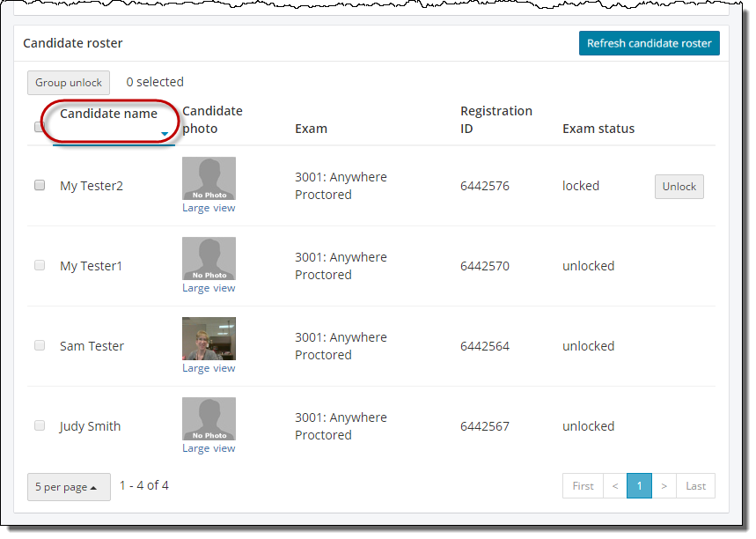
Task: Click the next page arrow
Action: [x=664, y=486]
